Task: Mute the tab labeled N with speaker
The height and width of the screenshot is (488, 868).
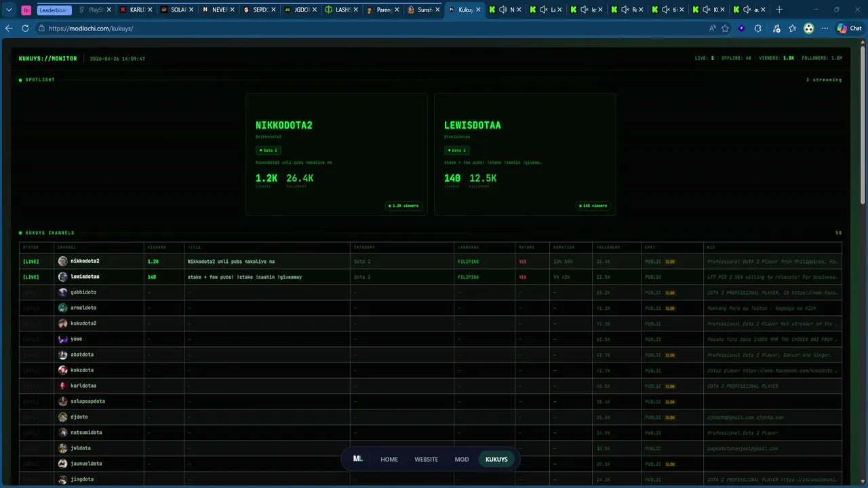Action: [x=502, y=9]
